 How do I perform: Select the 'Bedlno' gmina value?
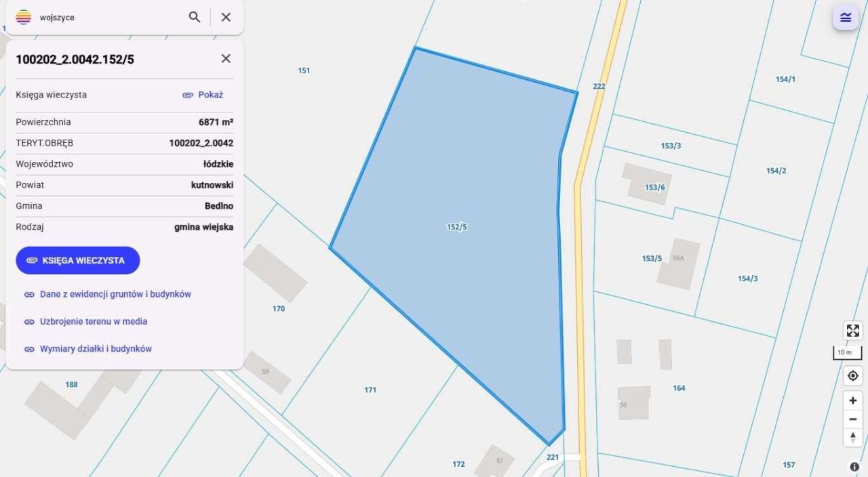click(x=219, y=206)
